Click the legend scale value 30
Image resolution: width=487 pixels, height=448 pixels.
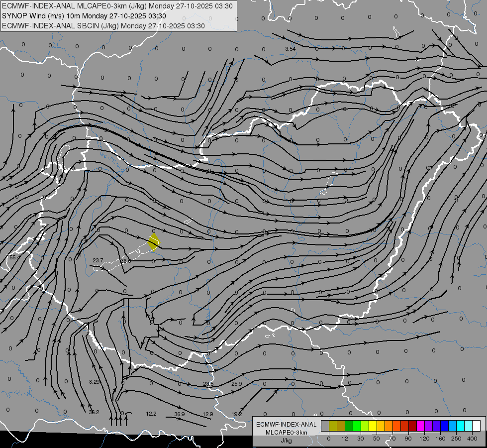point(361,439)
